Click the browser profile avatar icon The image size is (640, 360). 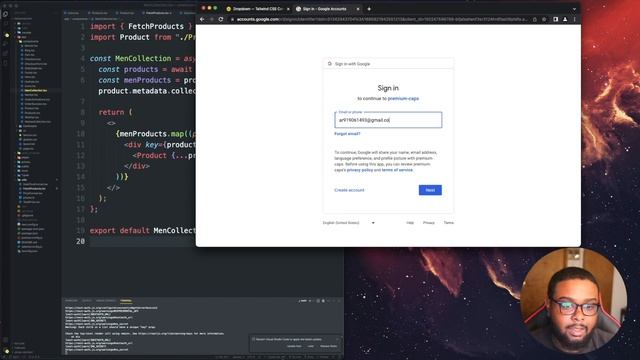click(565, 19)
